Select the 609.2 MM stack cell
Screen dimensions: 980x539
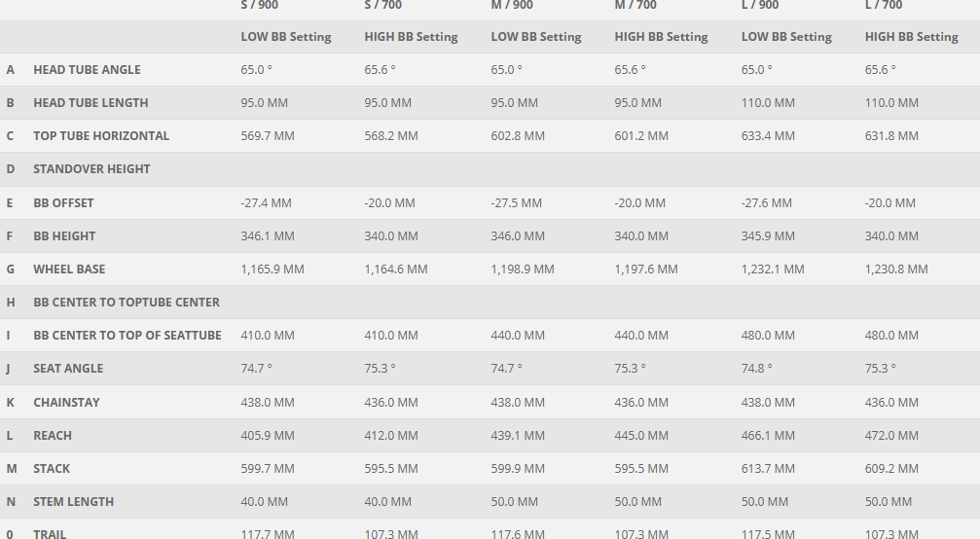pyautogui.click(x=891, y=469)
